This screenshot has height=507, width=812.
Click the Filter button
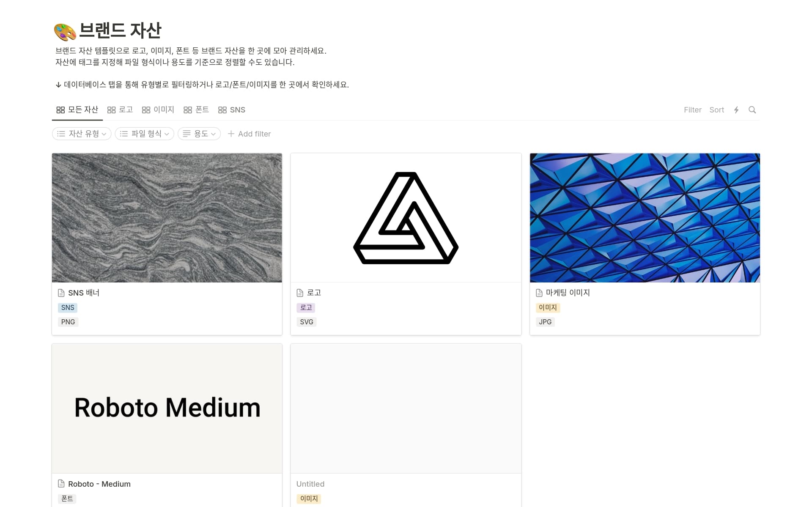point(692,110)
